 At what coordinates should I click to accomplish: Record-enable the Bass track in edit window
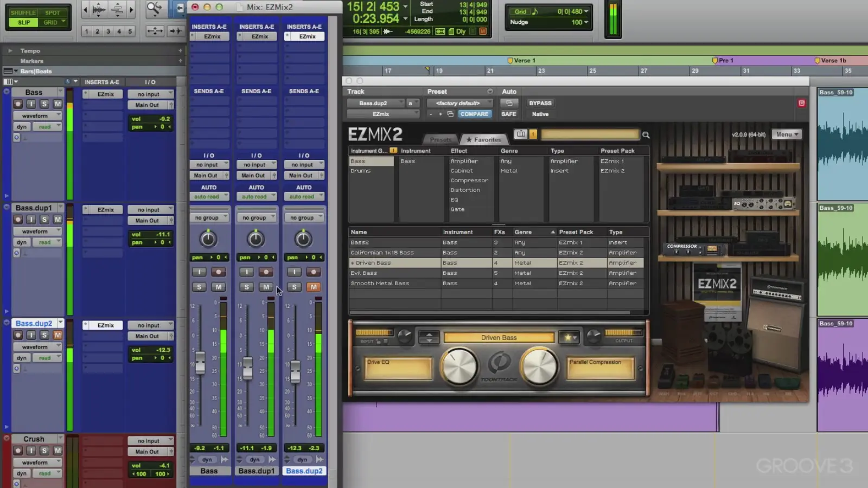pos(18,104)
